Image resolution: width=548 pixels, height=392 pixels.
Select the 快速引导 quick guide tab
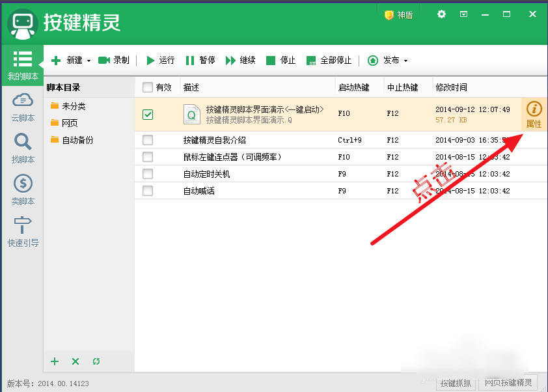click(23, 225)
